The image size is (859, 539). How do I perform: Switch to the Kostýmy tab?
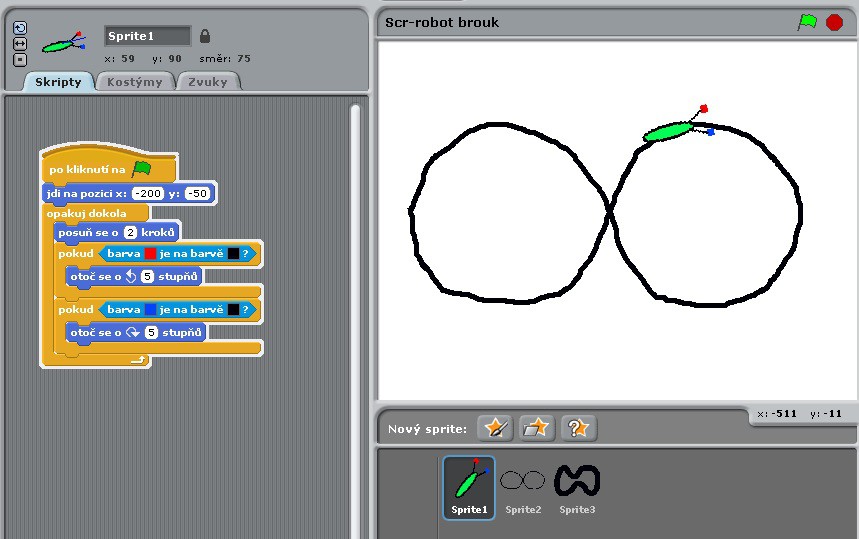[x=134, y=82]
